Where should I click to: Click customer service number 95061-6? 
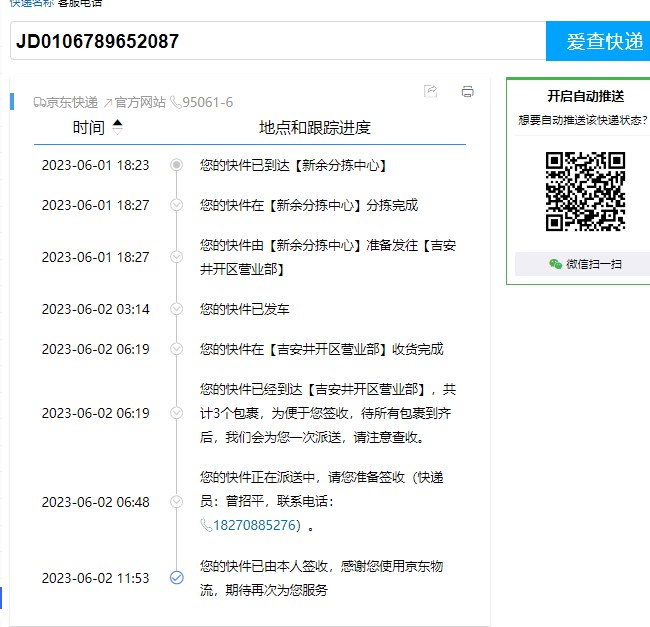click(208, 102)
